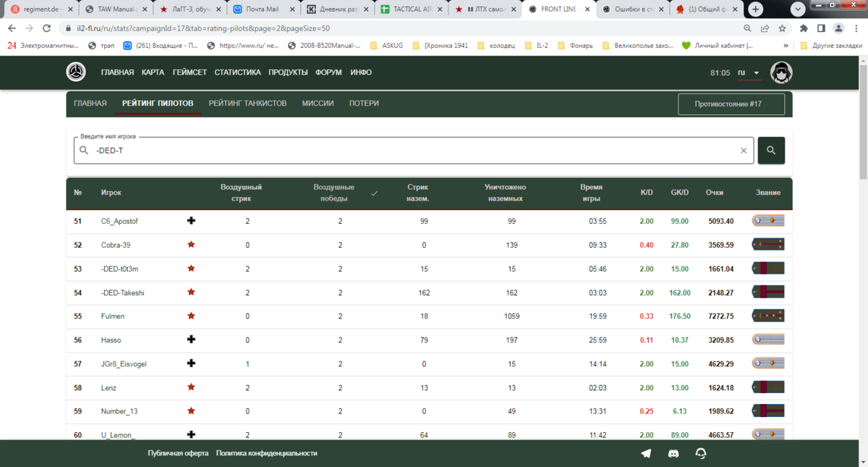Viewport: 868px width, 467px height.
Task: Sort table by Очки column header
Action: pyautogui.click(x=715, y=193)
